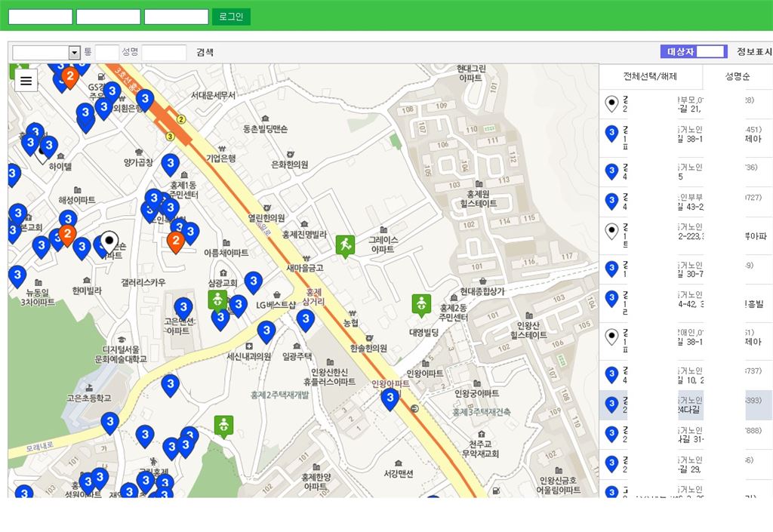
Task: Toggle the 정보표시 option
Action: pyautogui.click(x=753, y=52)
